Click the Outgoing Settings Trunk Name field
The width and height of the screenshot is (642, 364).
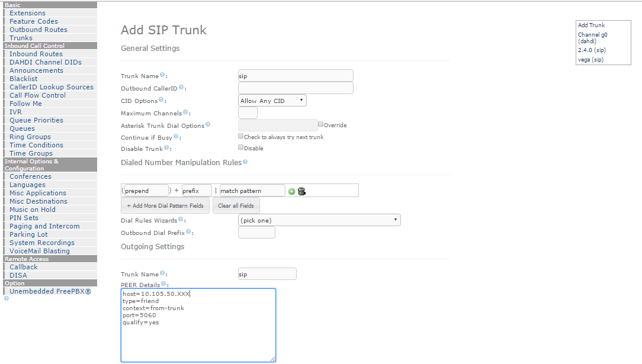267,274
